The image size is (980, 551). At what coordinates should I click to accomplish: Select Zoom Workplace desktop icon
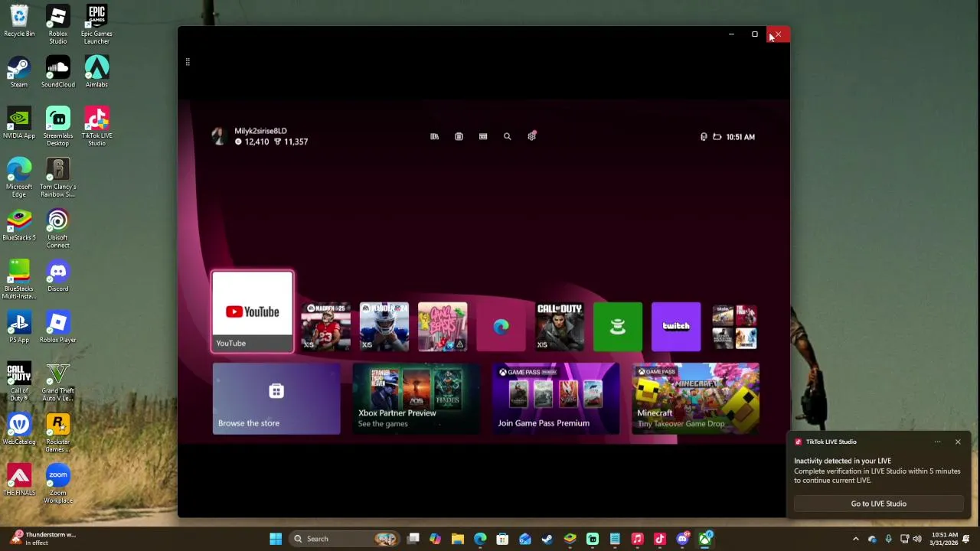[x=58, y=484]
